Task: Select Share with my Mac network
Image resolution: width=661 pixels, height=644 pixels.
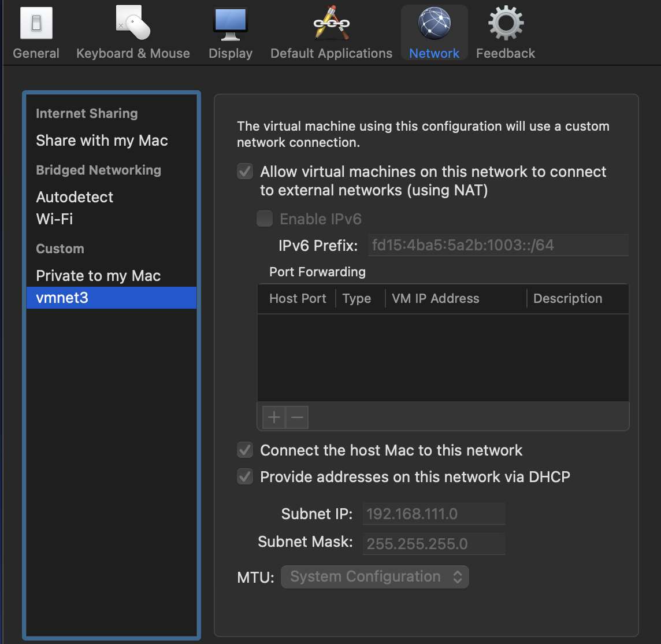Action: click(x=102, y=140)
